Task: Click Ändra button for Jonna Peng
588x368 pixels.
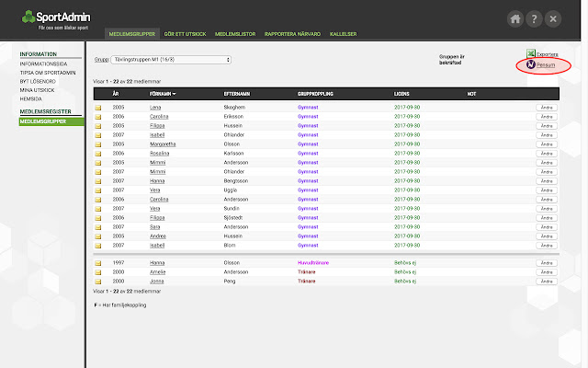Action: pos(547,282)
